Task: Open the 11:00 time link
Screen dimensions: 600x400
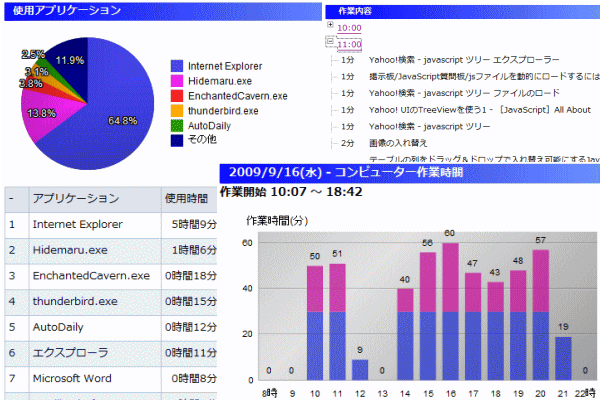Action: [349, 45]
